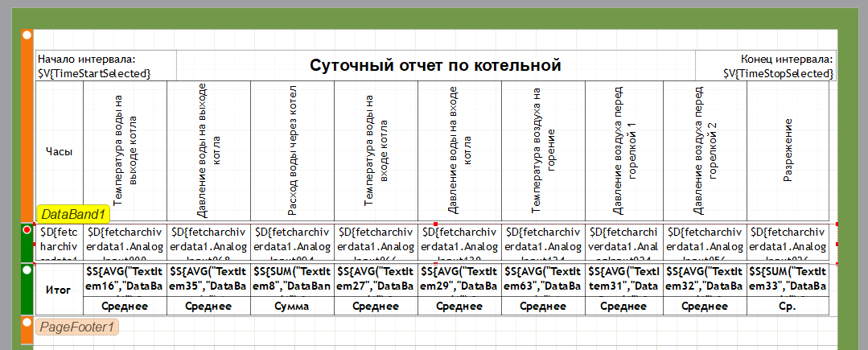
Task: Select the 'Итог' summary row label cell
Action: [x=60, y=290]
